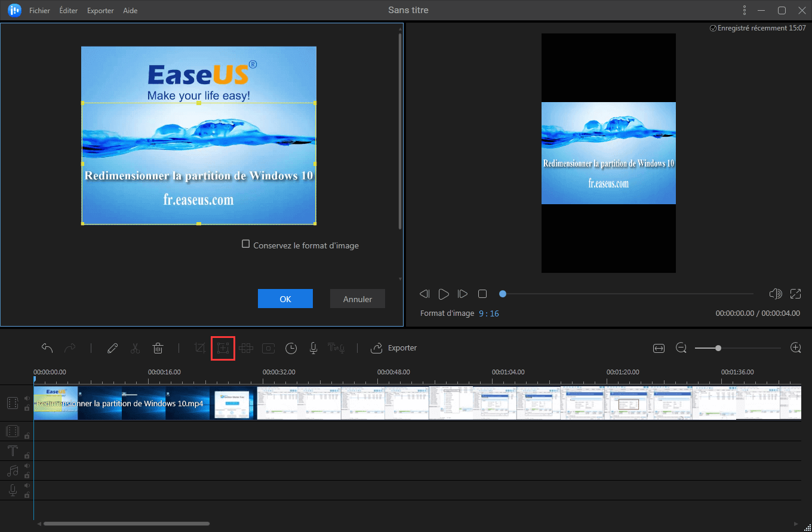Click the undo arrow in the timeline toolbar
Viewport: 812px width, 532px height.
pos(47,348)
